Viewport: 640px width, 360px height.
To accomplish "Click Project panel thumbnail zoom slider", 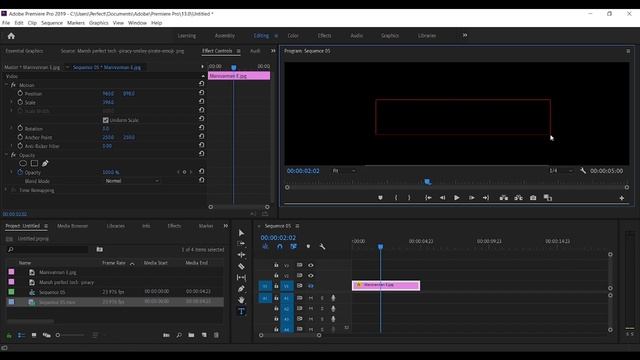I will (71, 335).
